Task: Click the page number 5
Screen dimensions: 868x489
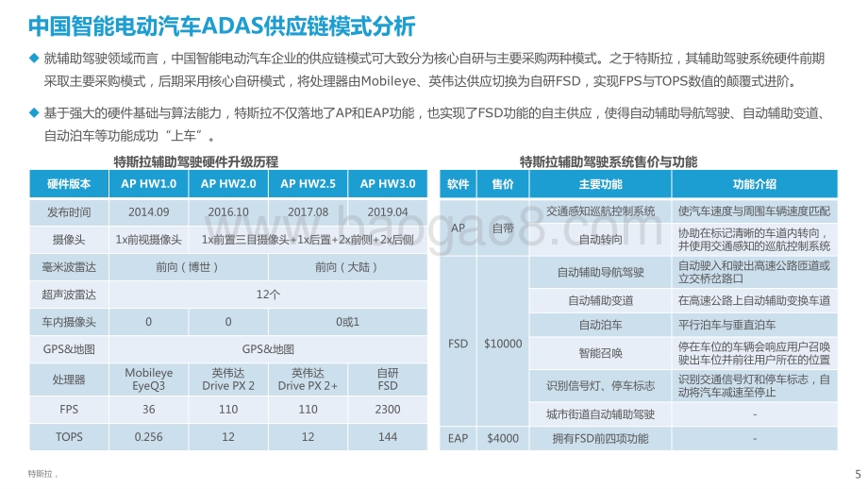Action: coord(858,475)
